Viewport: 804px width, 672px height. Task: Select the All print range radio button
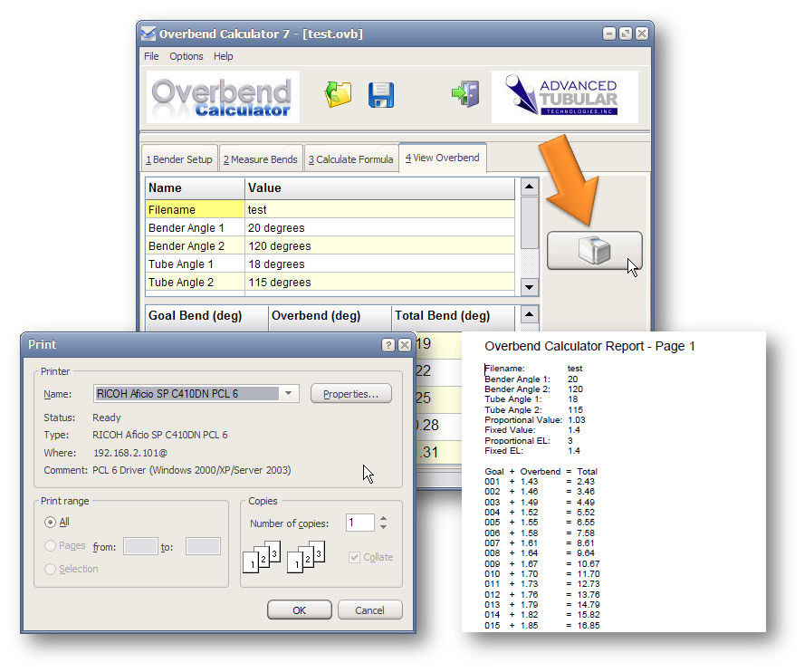tap(50, 523)
